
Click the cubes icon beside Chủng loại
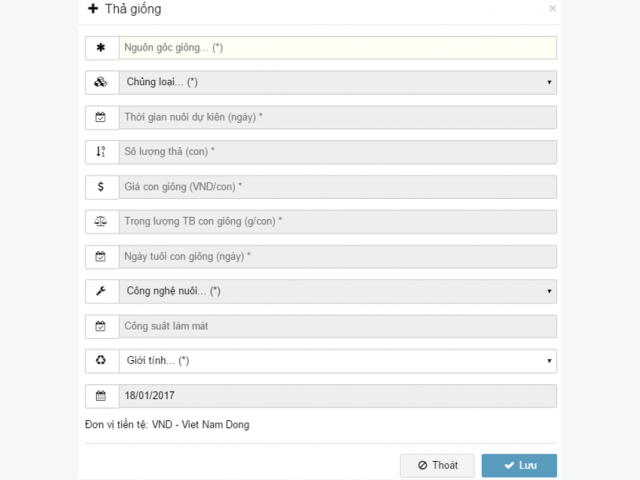[100, 82]
